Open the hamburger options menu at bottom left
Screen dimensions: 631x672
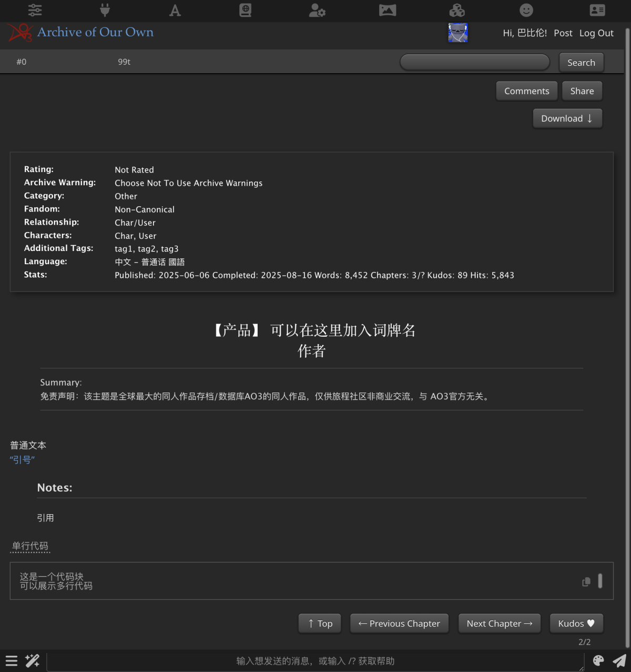(x=12, y=661)
